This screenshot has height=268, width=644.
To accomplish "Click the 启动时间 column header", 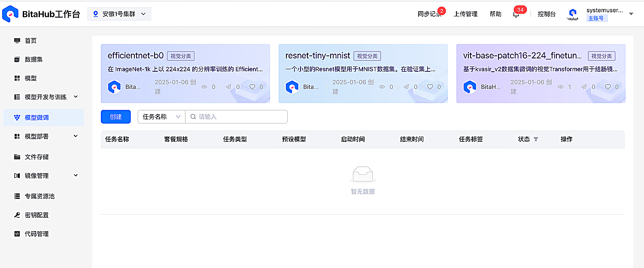I will pos(353,139).
